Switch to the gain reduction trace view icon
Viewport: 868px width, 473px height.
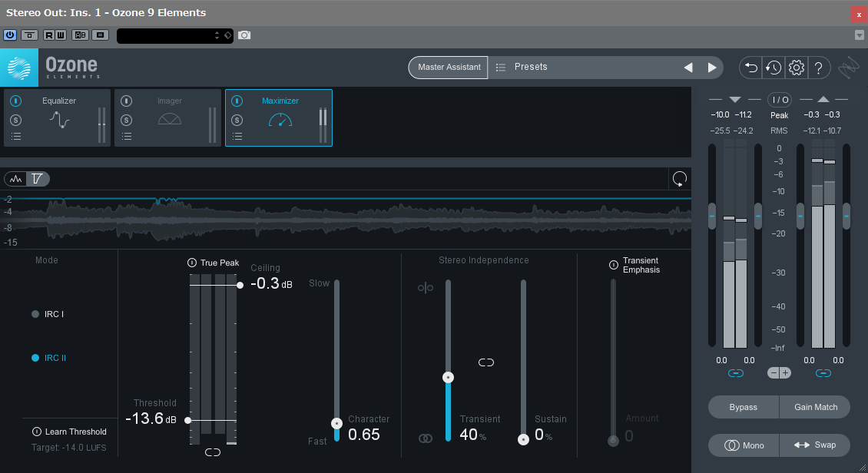pyautogui.click(x=37, y=179)
